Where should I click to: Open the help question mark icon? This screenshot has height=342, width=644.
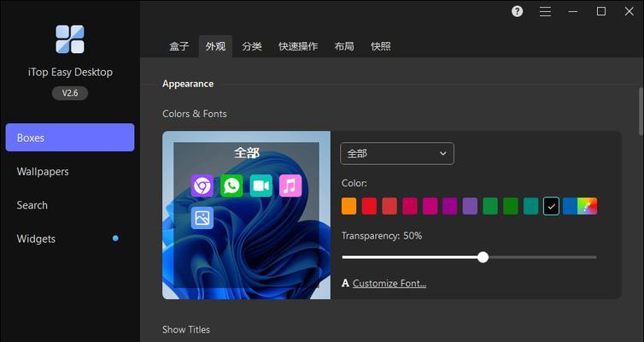(517, 11)
